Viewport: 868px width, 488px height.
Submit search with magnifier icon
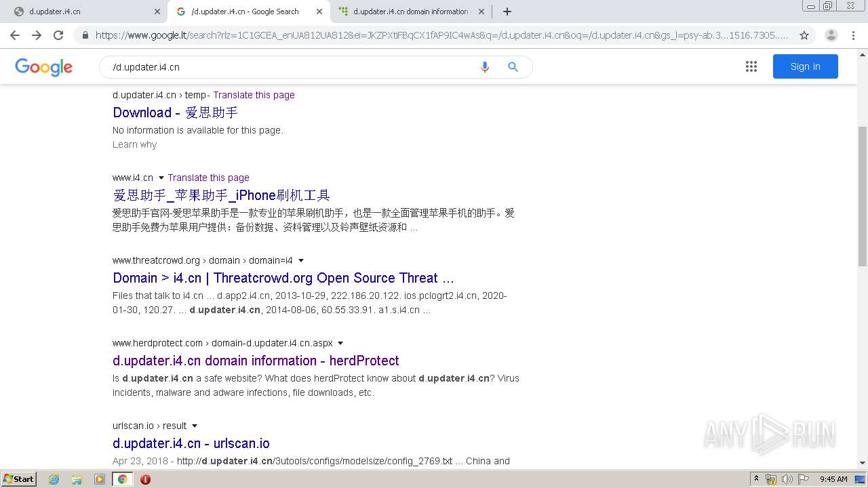[513, 67]
